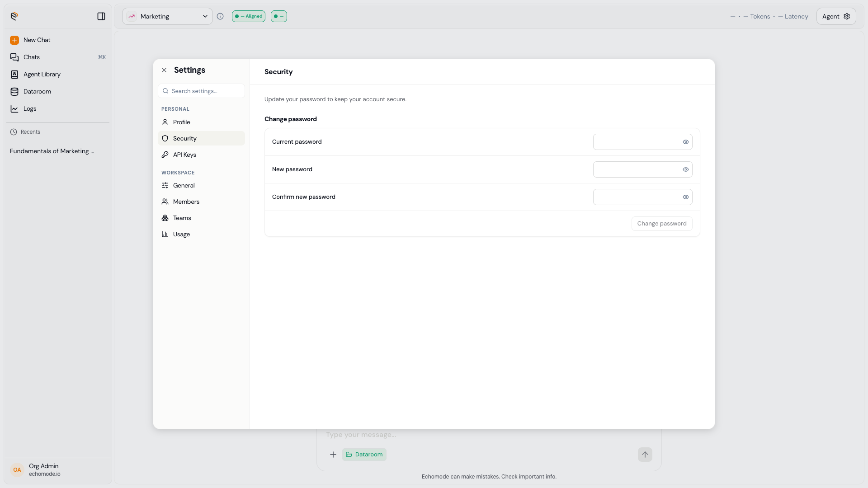
Task: Close the Settings dialog
Action: coord(164,70)
